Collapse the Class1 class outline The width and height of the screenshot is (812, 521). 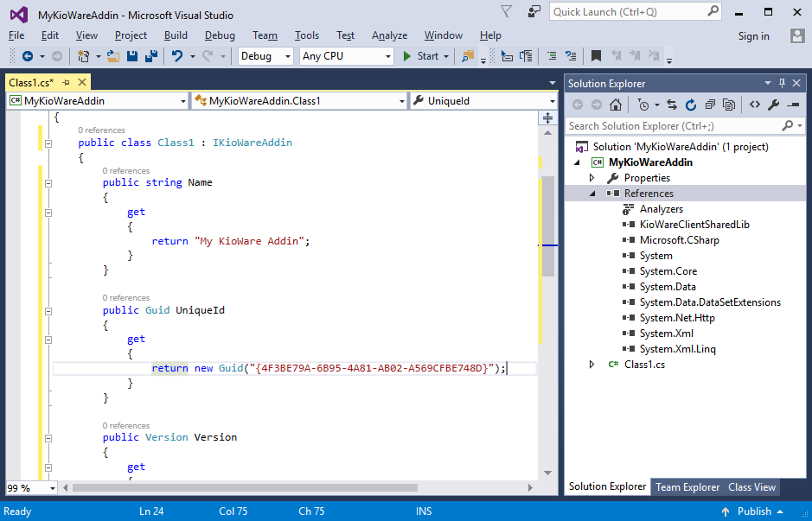(48, 143)
